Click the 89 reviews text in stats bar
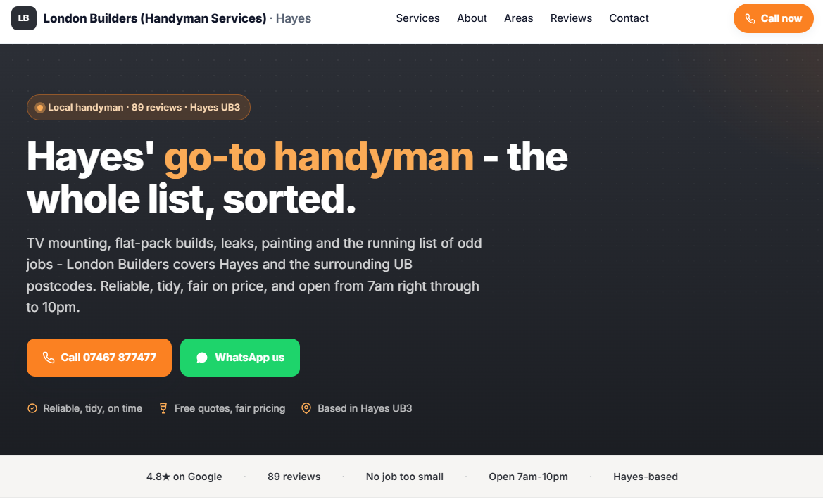Viewport: 823px width, 504px height. click(294, 477)
